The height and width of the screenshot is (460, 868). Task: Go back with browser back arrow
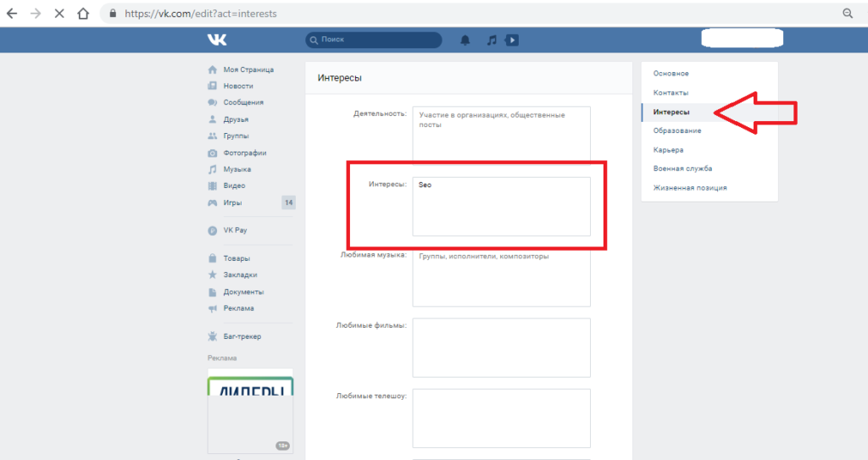12,14
